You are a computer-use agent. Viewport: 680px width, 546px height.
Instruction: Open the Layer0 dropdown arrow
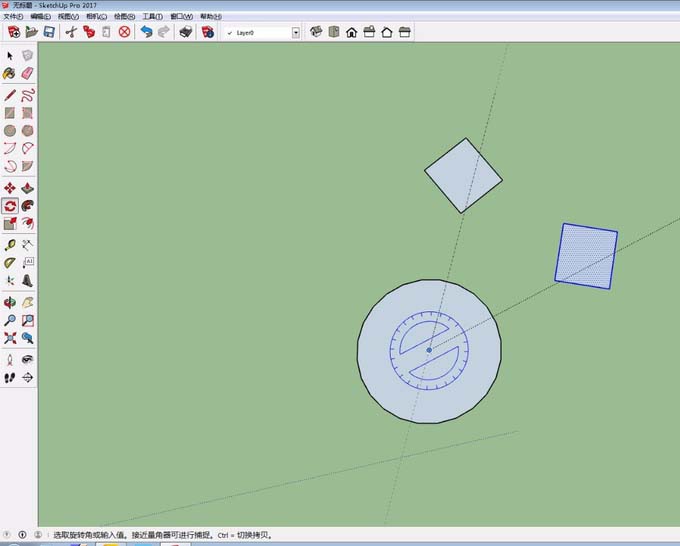(296, 32)
